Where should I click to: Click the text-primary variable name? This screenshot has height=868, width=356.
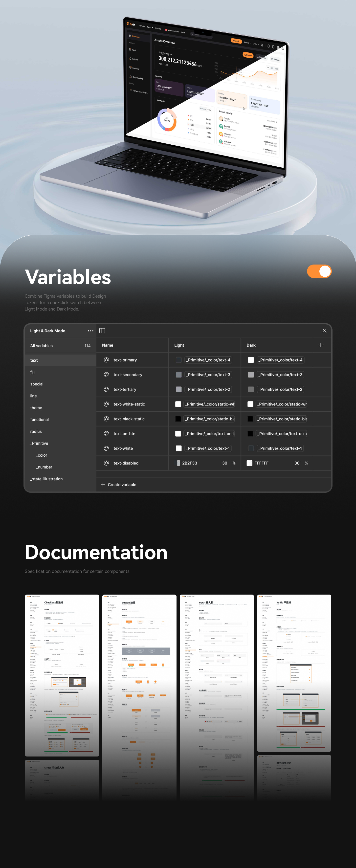click(125, 360)
